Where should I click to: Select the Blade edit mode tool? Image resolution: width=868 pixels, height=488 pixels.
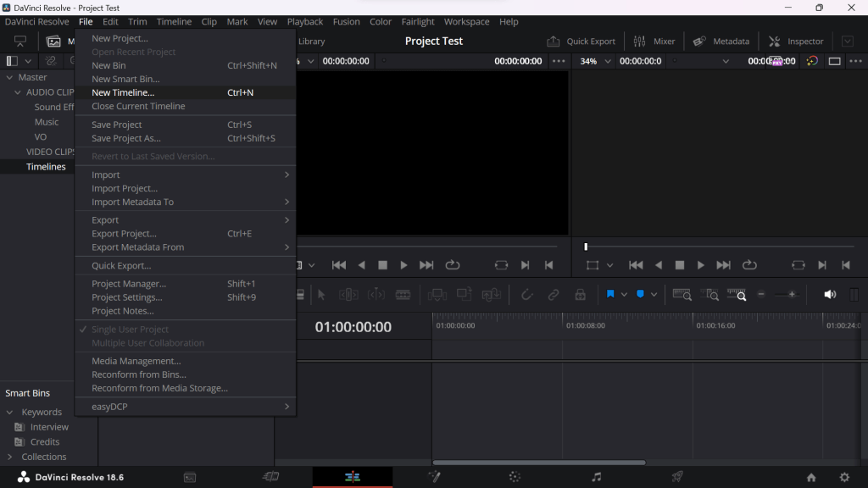pyautogui.click(x=403, y=295)
